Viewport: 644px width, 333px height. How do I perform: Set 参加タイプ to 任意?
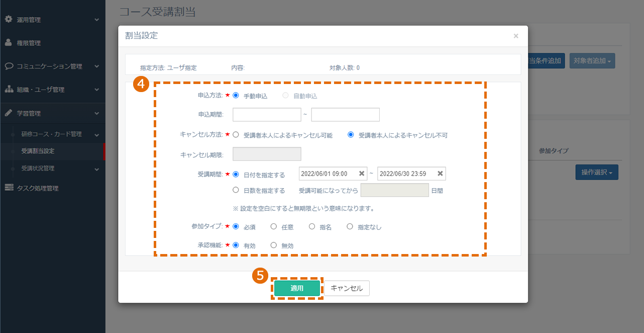click(x=274, y=226)
